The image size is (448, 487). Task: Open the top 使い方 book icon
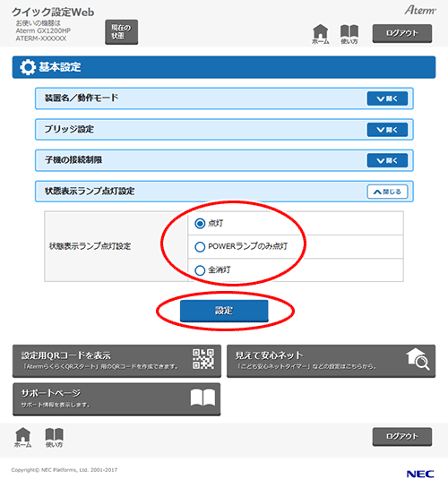point(349,34)
